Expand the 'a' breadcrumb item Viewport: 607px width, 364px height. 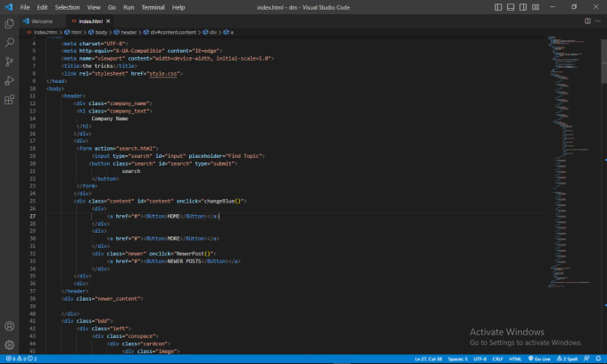coord(229,32)
